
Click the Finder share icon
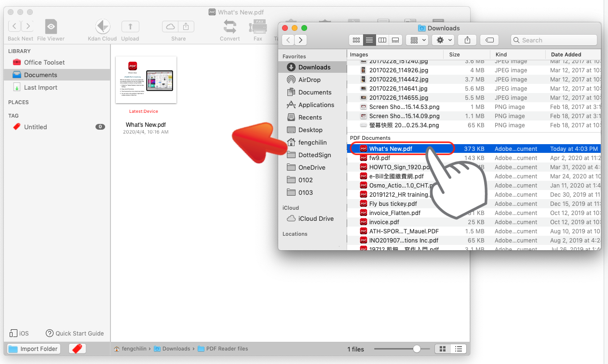coord(467,40)
